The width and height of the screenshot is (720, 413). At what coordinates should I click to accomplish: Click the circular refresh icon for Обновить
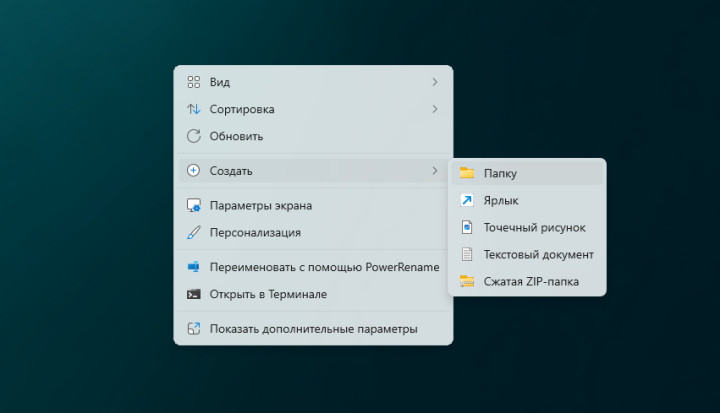tap(194, 136)
